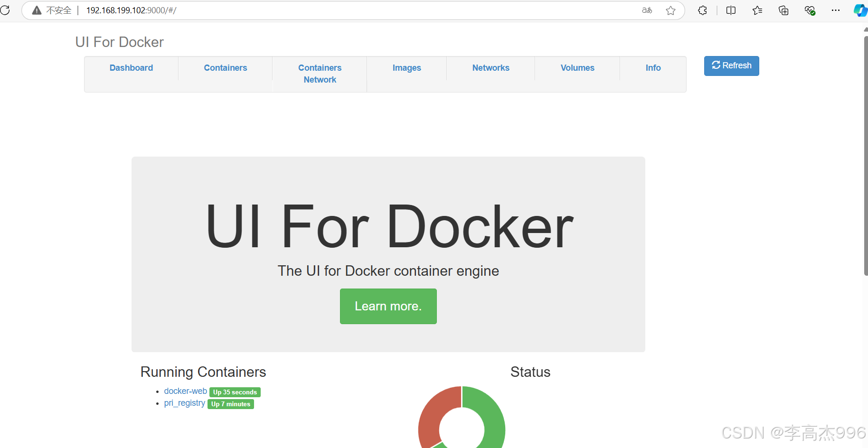Image resolution: width=868 pixels, height=448 pixels.
Task: Click the UI For Docker header title
Action: coord(120,42)
